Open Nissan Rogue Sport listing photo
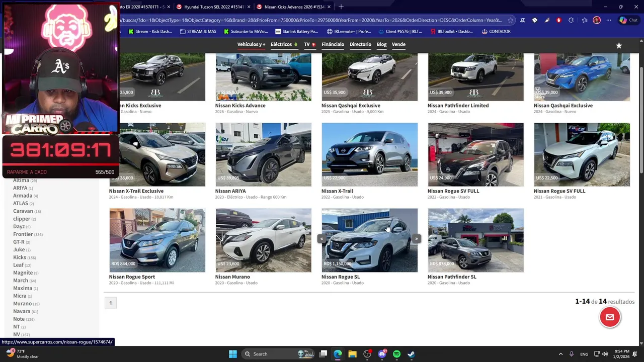Viewport: 644px width, 362px height. pos(157,240)
